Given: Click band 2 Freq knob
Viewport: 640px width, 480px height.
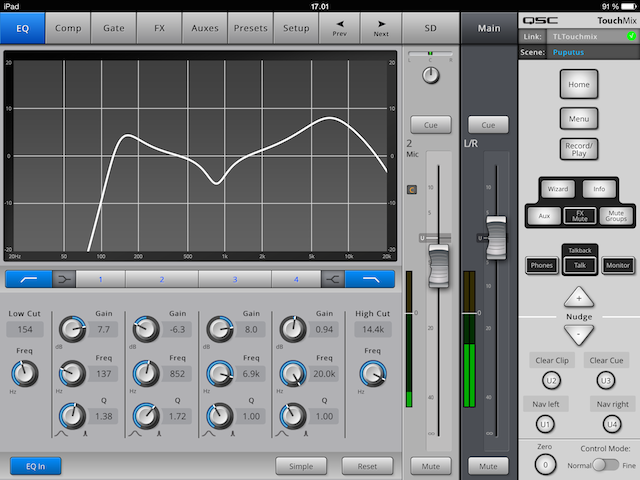Looking at the screenshot, I should tap(146, 373).
